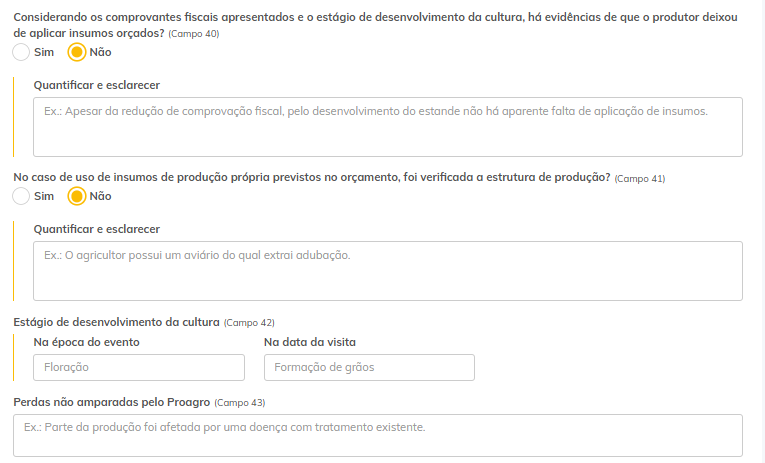Click the "(Campo 43)" reference text
The image size is (765, 463).
coord(240,403)
